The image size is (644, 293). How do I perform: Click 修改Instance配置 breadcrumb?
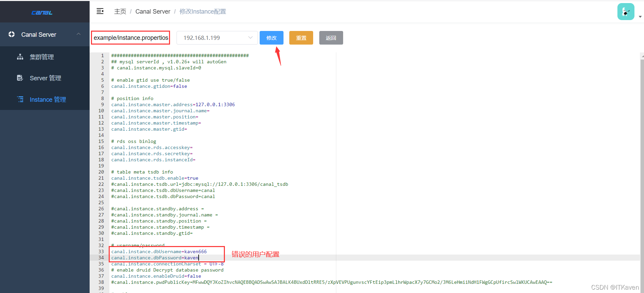(x=203, y=12)
